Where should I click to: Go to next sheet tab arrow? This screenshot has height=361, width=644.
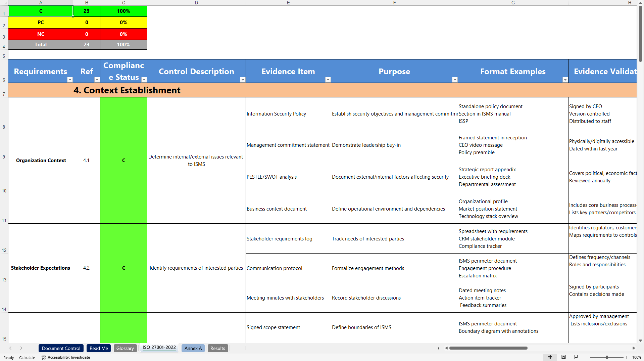[x=21, y=348]
